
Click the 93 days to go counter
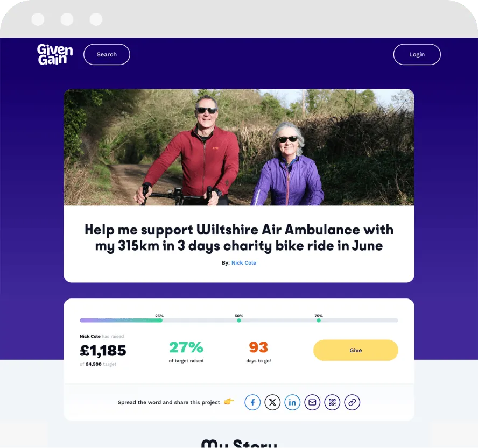click(258, 347)
